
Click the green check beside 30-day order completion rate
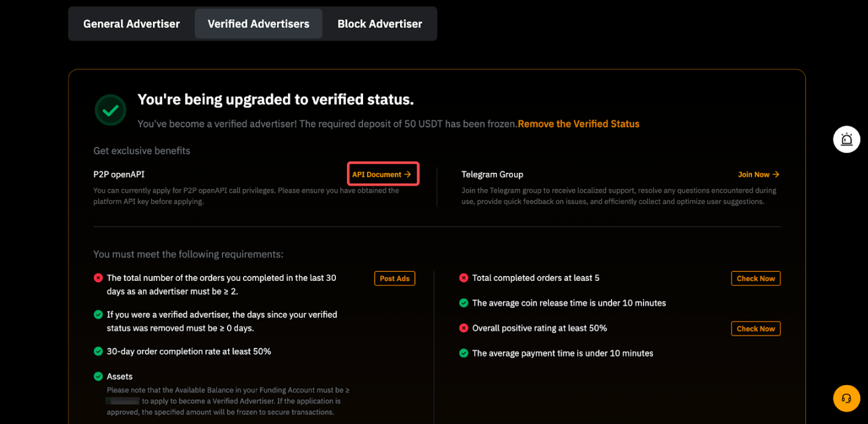click(x=98, y=352)
